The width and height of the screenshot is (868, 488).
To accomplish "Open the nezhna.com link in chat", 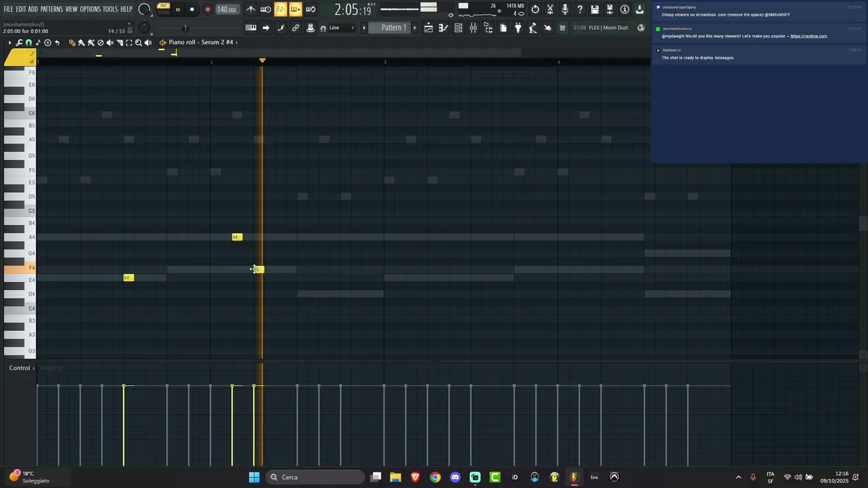I will (808, 36).
